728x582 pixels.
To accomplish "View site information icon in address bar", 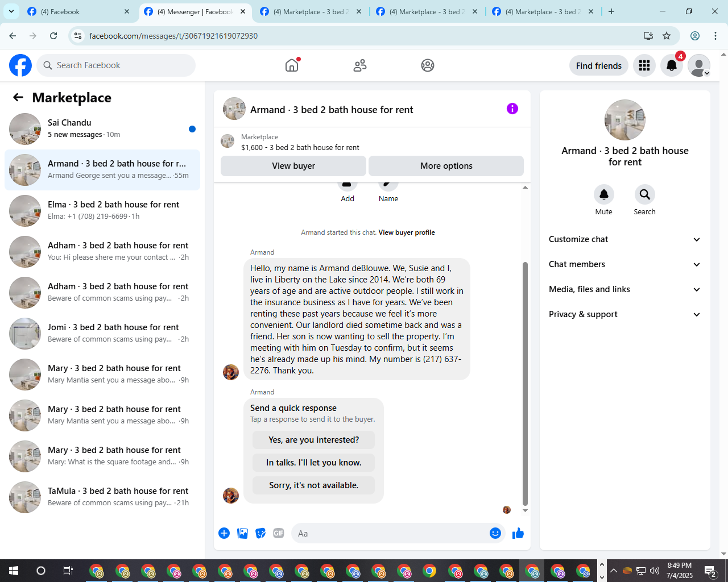I will tap(78, 36).
